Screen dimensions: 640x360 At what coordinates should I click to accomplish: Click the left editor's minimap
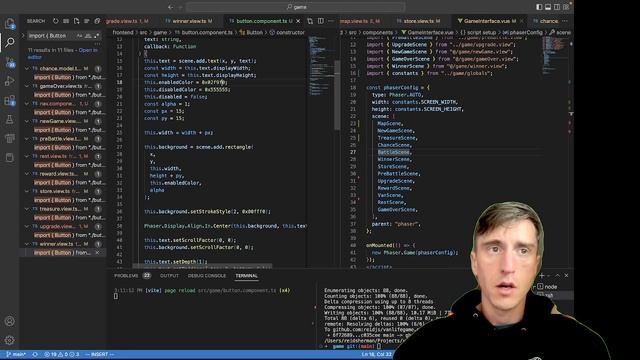pyautogui.click(x=321, y=67)
